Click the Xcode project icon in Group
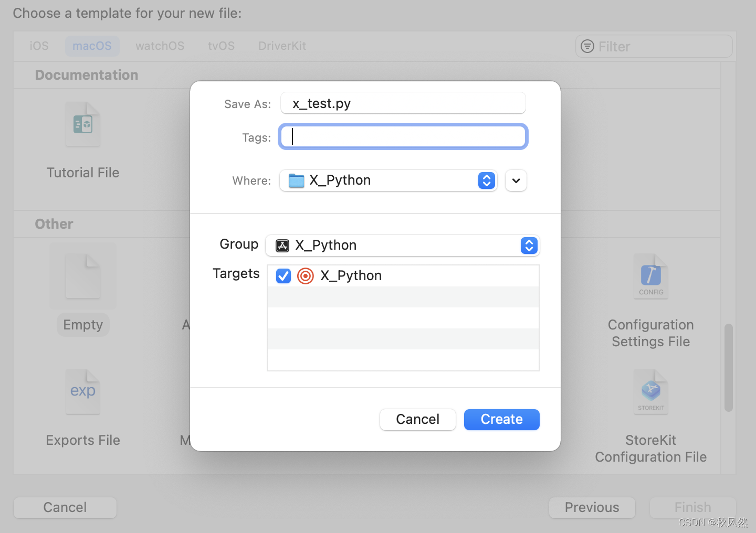The height and width of the screenshot is (533, 756). [282, 246]
